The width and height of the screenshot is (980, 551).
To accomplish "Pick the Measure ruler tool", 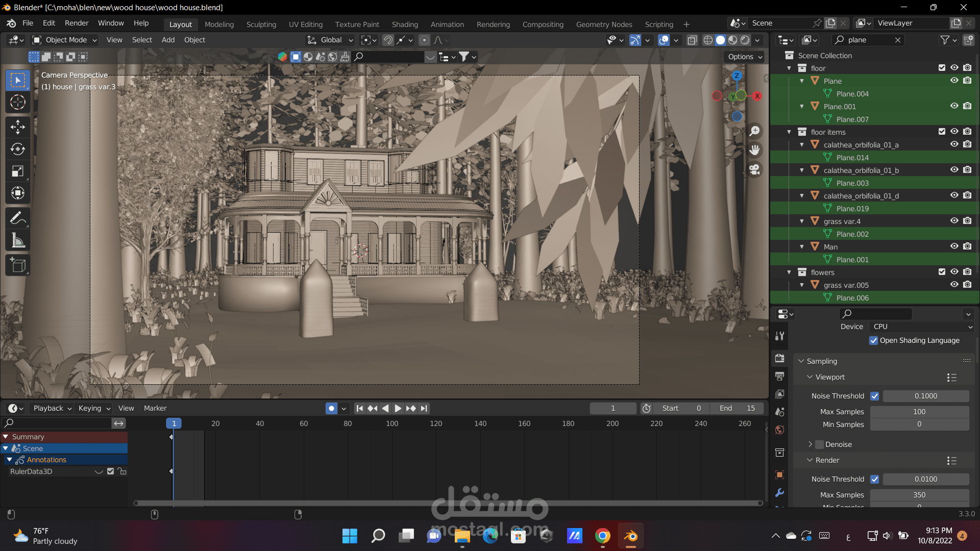I will [18, 240].
